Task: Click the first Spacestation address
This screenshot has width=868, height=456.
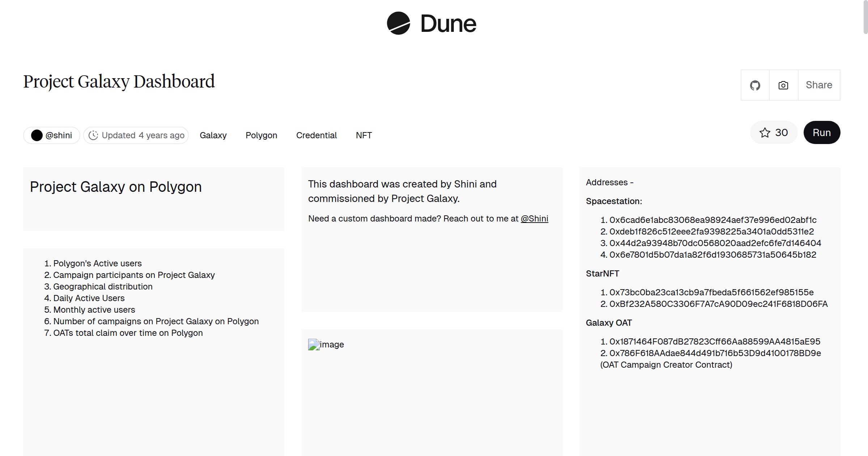Action: click(x=712, y=220)
